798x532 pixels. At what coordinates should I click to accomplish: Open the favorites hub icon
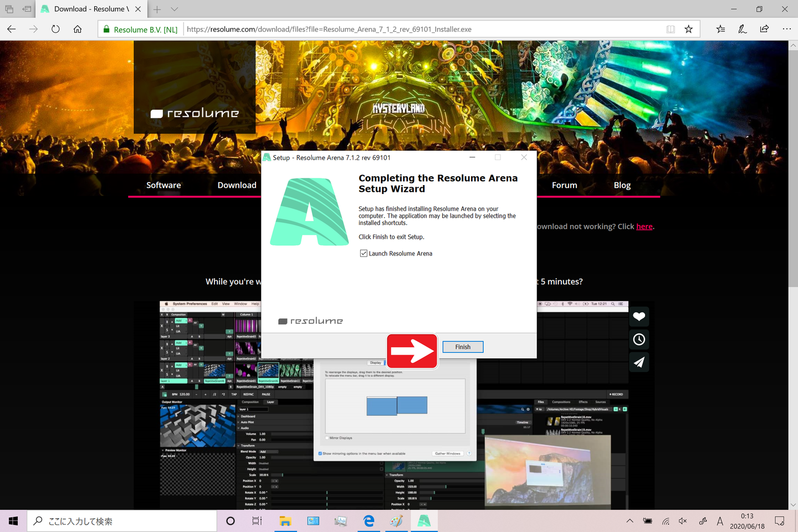click(720, 29)
